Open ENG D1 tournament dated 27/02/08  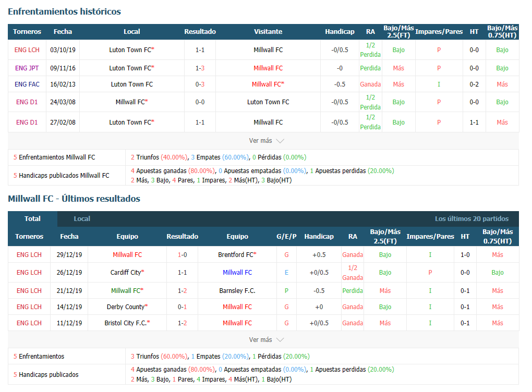point(27,123)
